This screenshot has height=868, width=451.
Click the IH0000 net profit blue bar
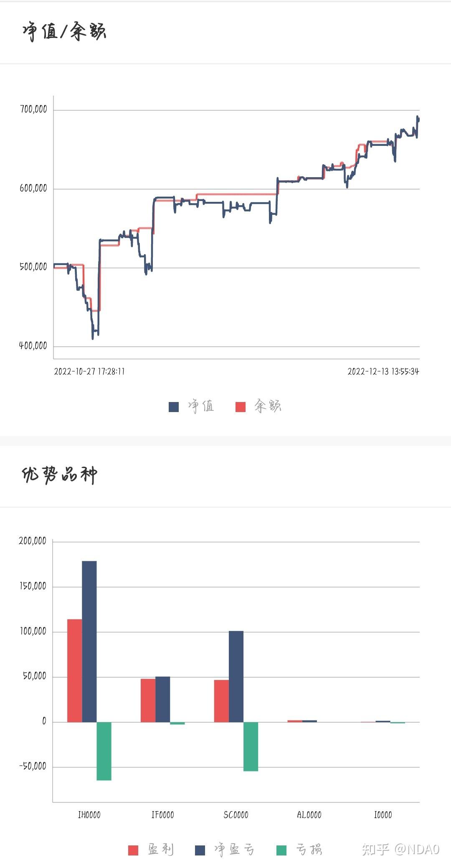point(89,641)
